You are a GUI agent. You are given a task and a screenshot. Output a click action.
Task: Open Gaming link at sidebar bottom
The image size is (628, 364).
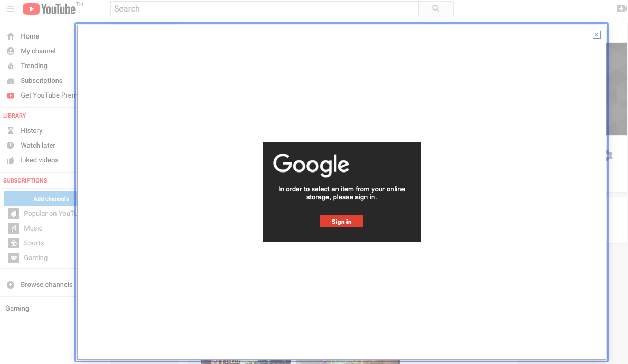click(x=17, y=309)
